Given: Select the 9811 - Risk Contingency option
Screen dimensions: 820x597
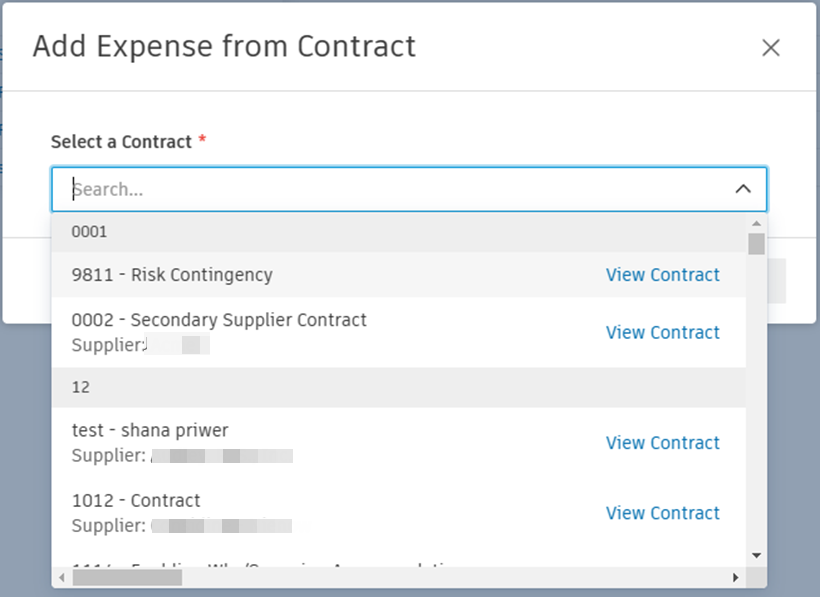Looking at the screenshot, I should tap(172, 275).
